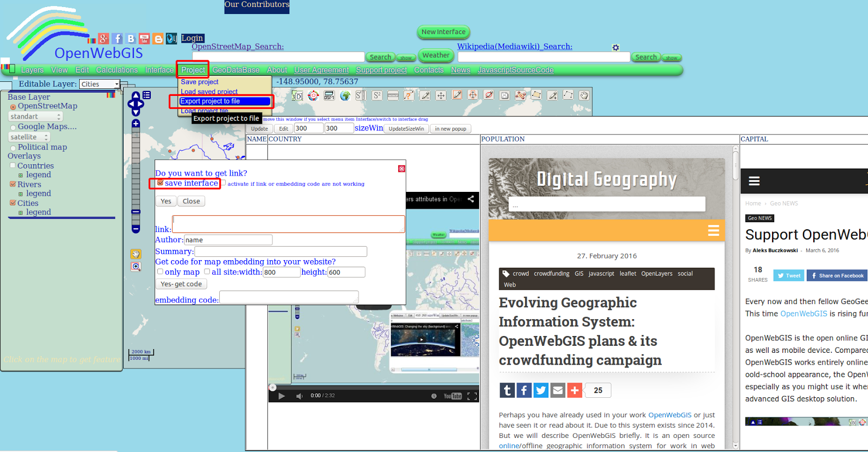This screenshot has height=452, width=868.
Task: Open the Interface menu
Action: point(159,70)
